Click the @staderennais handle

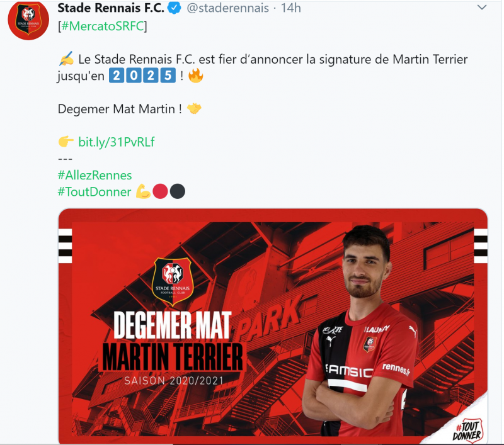click(x=227, y=8)
